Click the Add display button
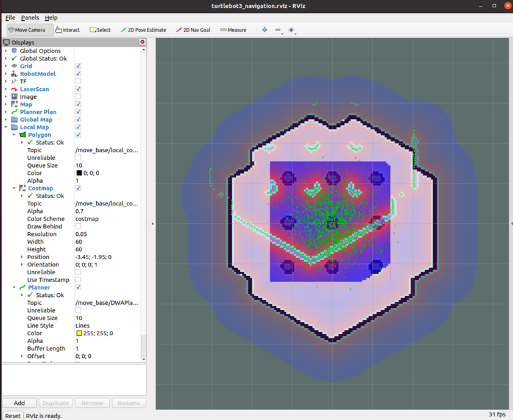The height and width of the screenshot is (420, 513). [x=19, y=403]
